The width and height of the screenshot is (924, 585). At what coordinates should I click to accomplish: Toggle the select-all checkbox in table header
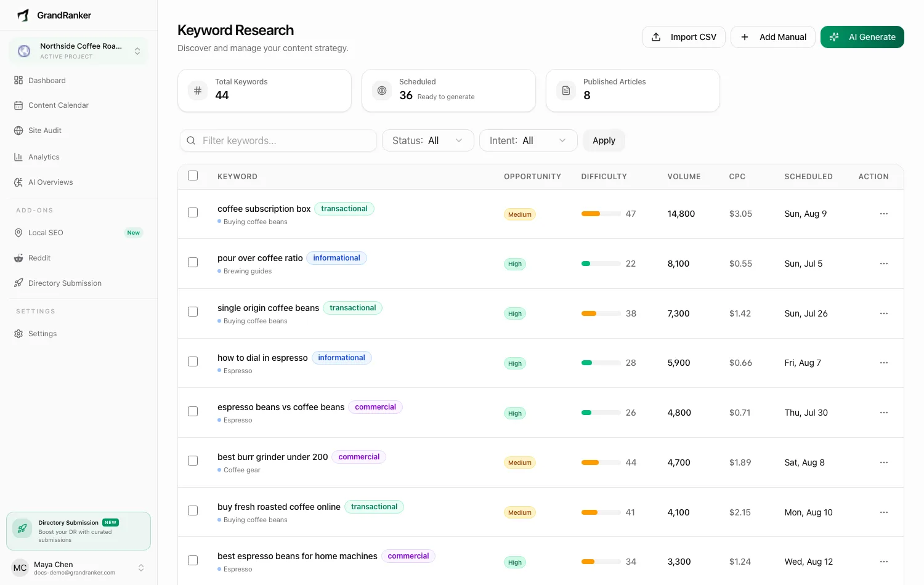coord(193,175)
